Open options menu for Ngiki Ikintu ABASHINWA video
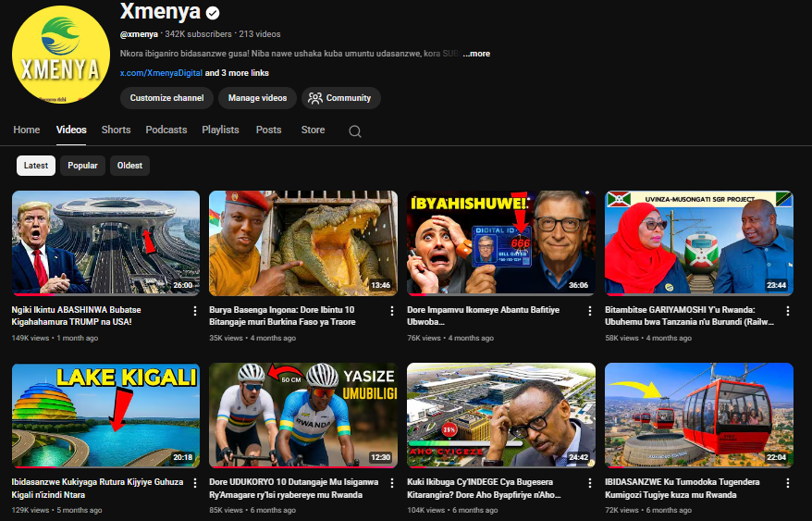Screen dimensions: 812x521 (x=195, y=311)
